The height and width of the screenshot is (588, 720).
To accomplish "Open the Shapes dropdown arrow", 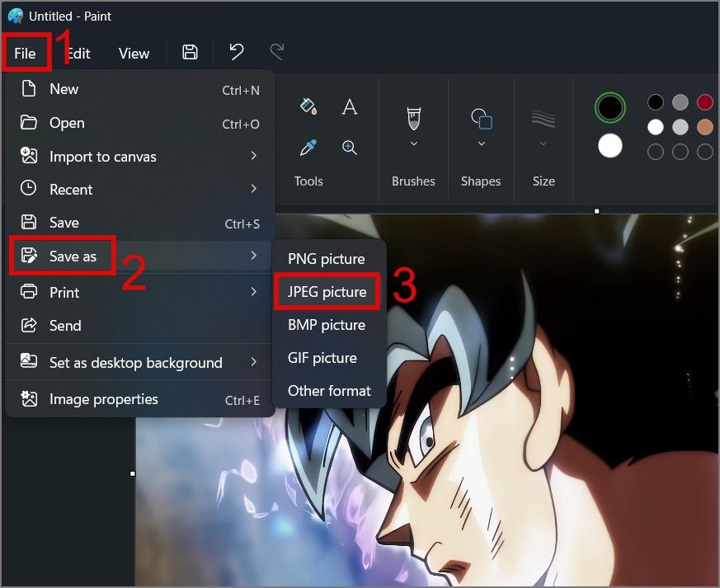I will coord(481,143).
